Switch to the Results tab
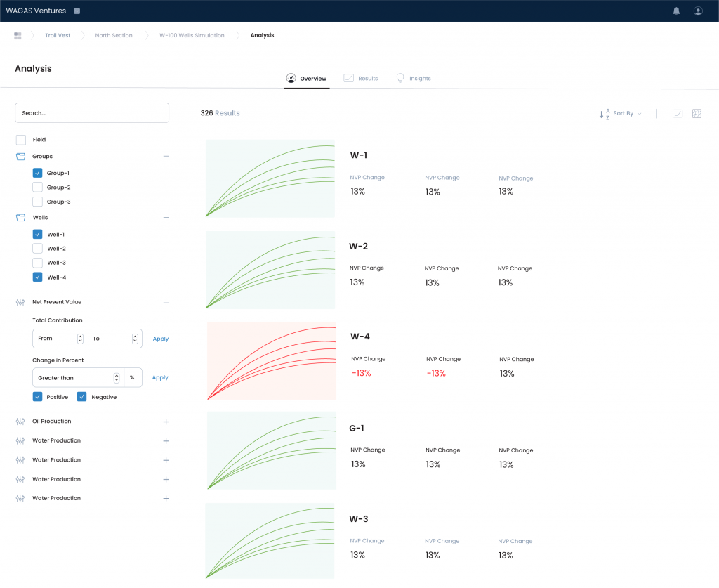 click(x=361, y=79)
